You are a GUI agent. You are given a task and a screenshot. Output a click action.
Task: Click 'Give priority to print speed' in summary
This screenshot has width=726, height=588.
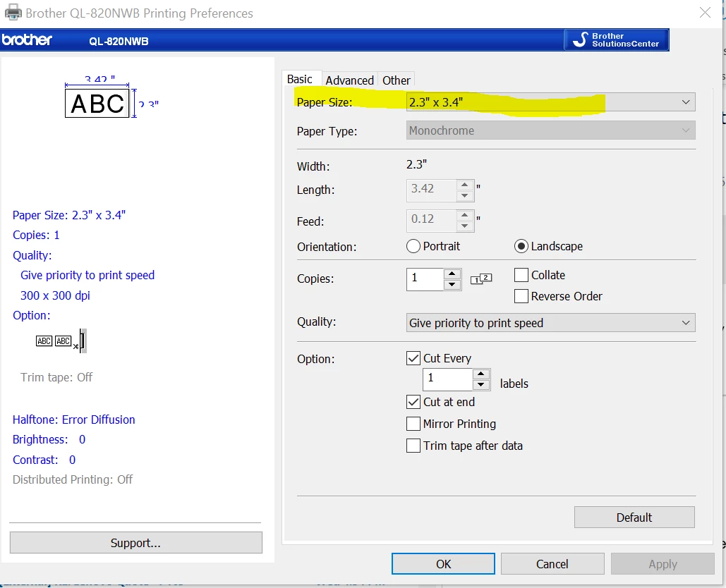(87, 275)
